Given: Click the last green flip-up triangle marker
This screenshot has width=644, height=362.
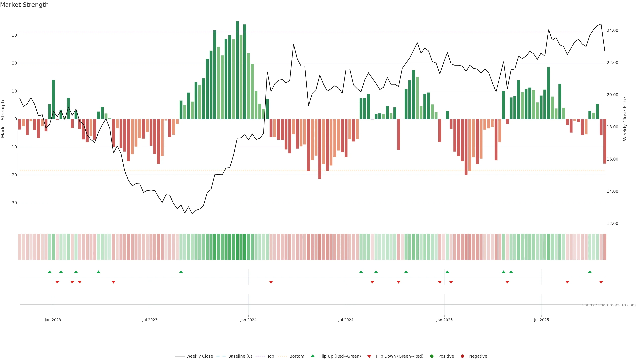Looking at the screenshot, I should pyautogui.click(x=590, y=272).
